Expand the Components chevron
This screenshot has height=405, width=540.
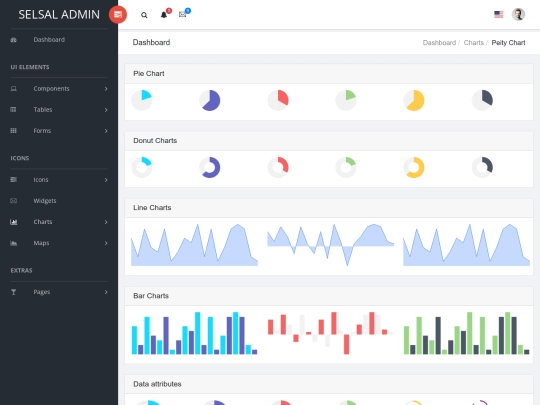(106, 89)
